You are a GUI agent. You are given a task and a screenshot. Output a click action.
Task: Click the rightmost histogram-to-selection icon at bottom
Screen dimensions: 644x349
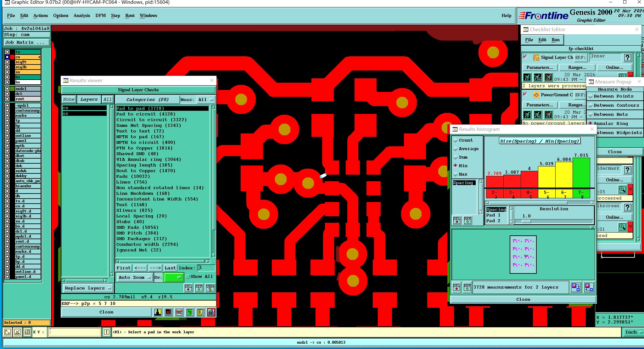coord(589,287)
